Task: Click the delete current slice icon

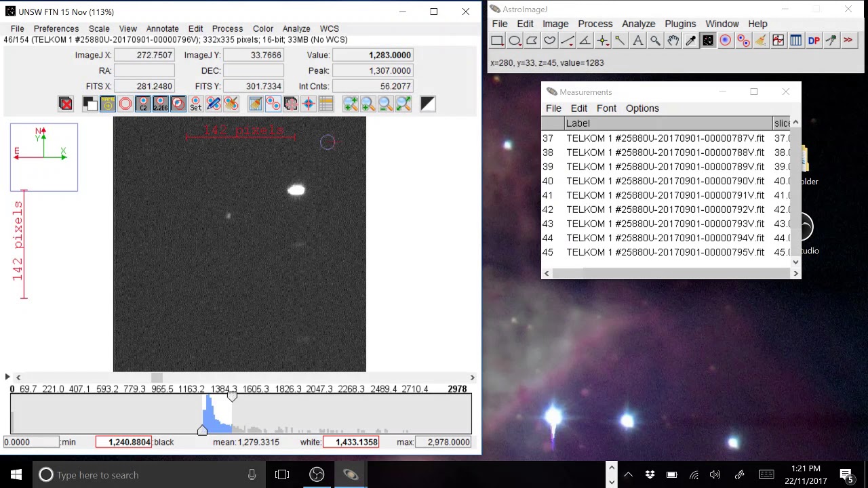Action: coord(66,104)
